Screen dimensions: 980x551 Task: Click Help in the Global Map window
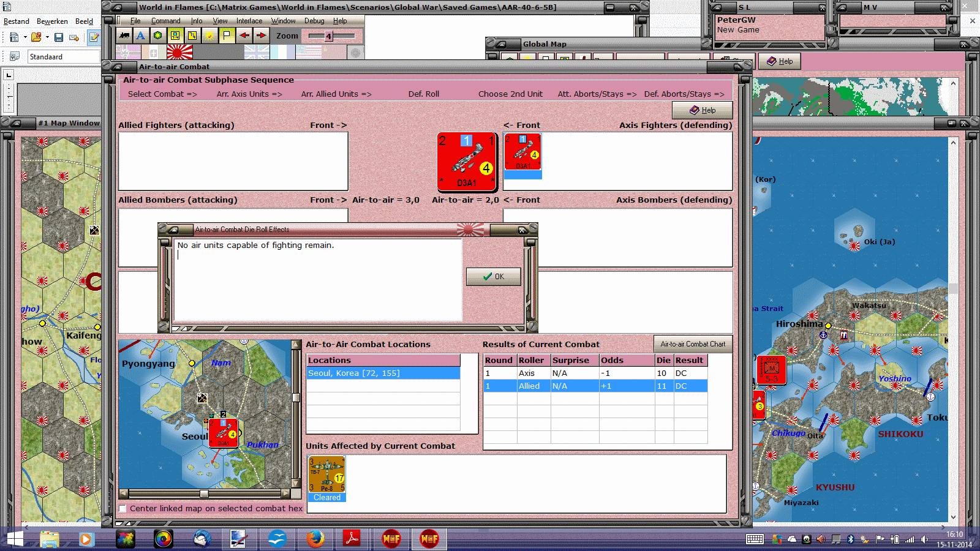780,61
